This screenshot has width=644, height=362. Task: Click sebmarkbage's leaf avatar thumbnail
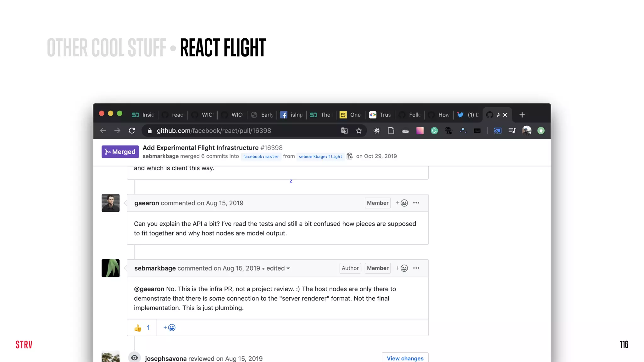[x=111, y=268]
